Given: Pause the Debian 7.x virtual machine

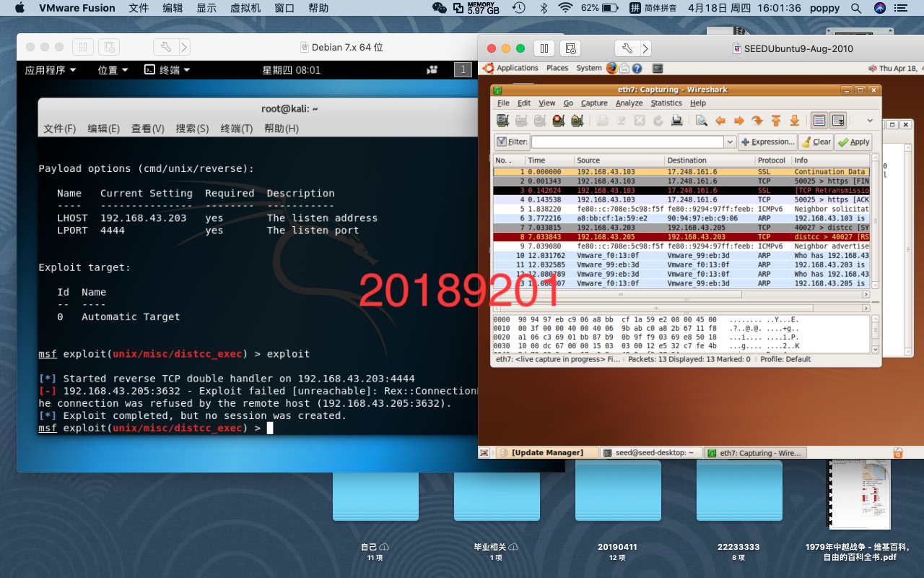Looking at the screenshot, I should click(82, 47).
